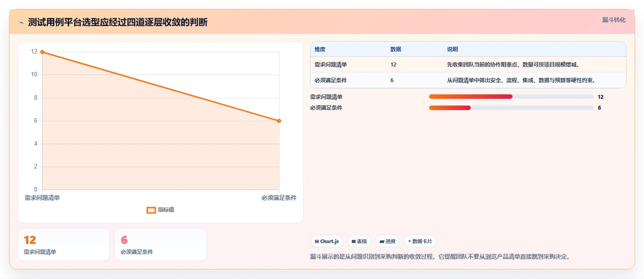Click the 需求问题清单 progress bar
The width and height of the screenshot is (644, 279).
tap(512, 97)
